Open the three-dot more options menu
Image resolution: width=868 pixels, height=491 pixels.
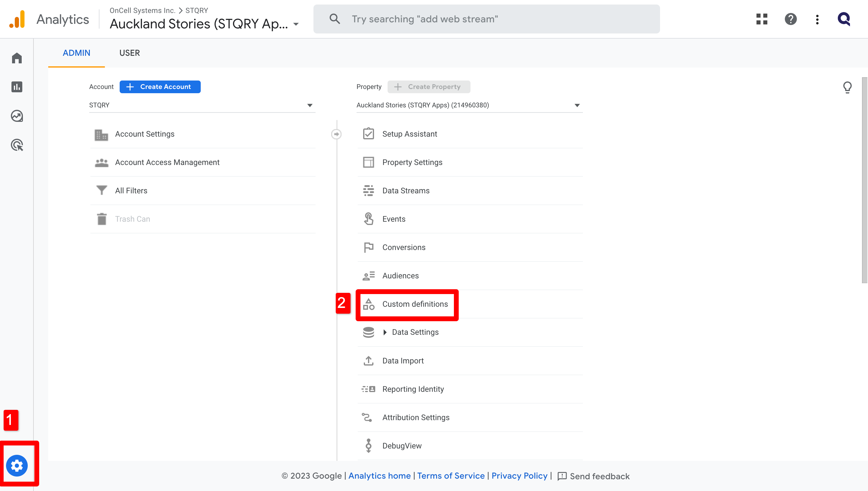point(817,20)
